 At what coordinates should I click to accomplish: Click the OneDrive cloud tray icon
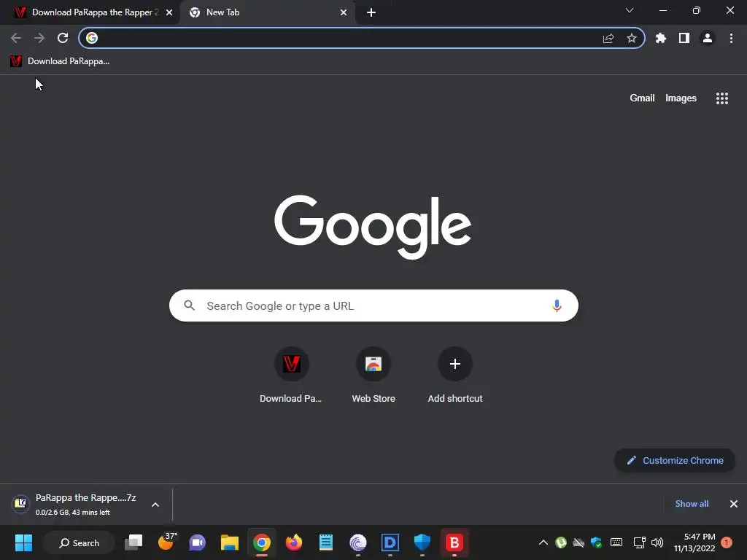(578, 542)
